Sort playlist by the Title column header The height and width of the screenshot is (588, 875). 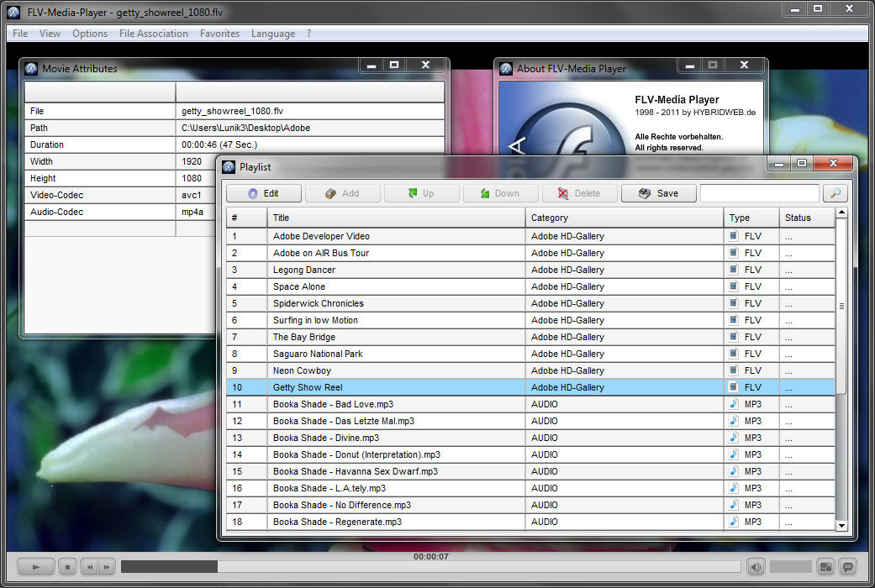396,218
